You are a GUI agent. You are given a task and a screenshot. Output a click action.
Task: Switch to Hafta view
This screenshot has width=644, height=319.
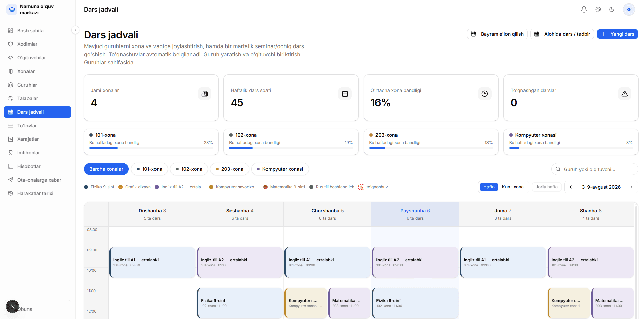pos(489,187)
